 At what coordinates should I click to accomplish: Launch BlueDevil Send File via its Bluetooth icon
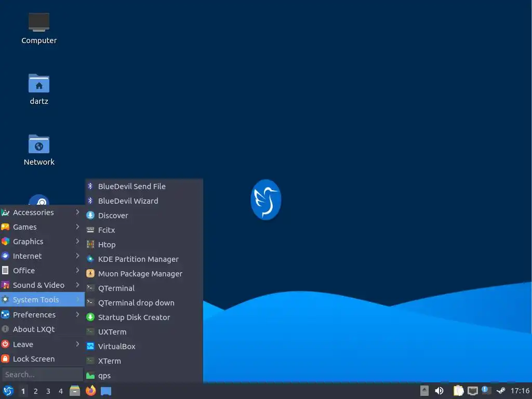point(90,187)
